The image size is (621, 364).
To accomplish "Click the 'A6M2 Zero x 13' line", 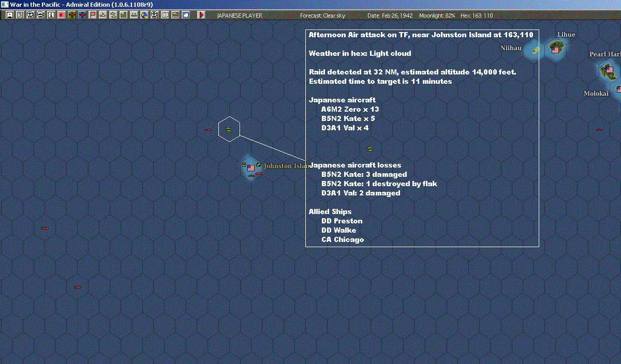I will (x=350, y=109).
